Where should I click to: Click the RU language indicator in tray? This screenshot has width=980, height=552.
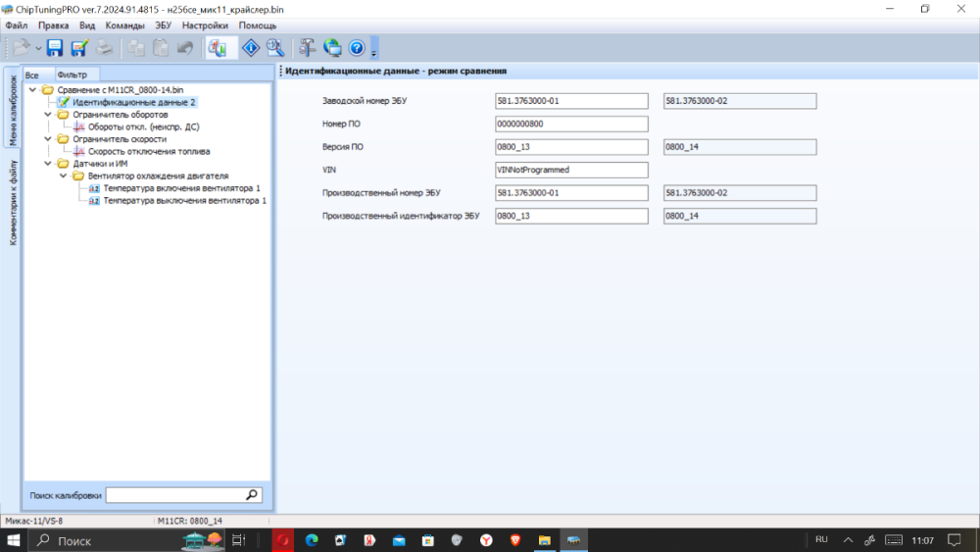click(821, 540)
